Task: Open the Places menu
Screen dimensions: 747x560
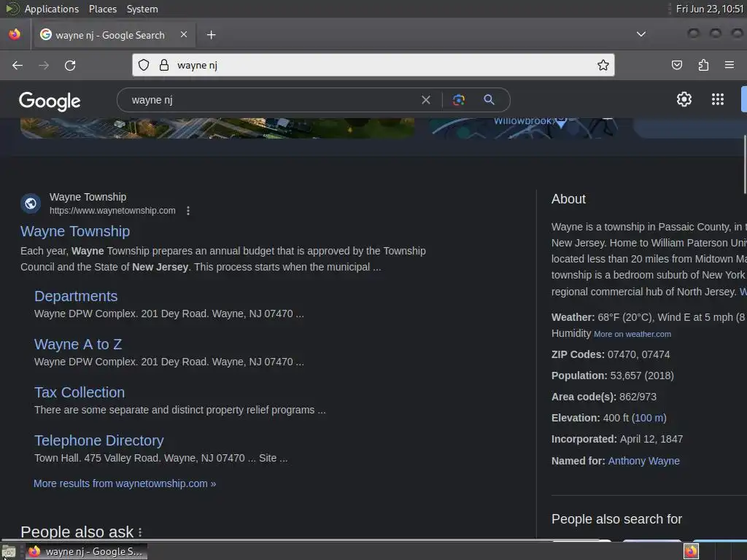Action: point(102,9)
